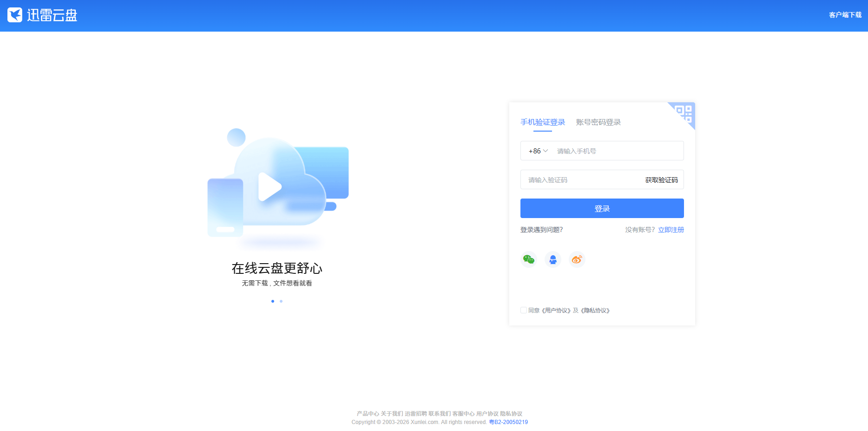Viewport: 868px width, 431px height.
Task: Open 隐私协议 in the footer
Action: [511, 414]
